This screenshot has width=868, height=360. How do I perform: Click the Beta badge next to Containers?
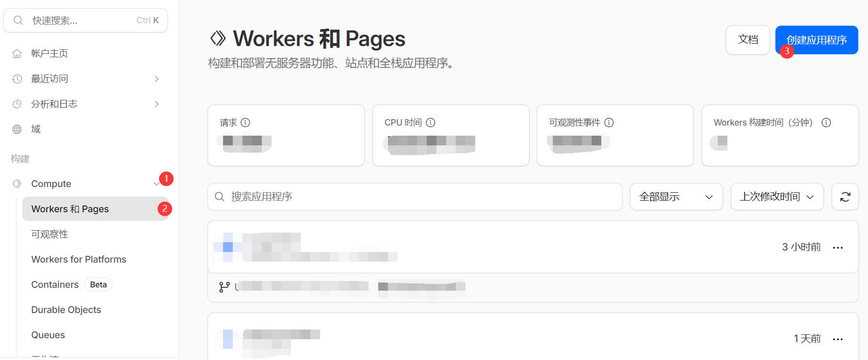pyautogui.click(x=98, y=284)
